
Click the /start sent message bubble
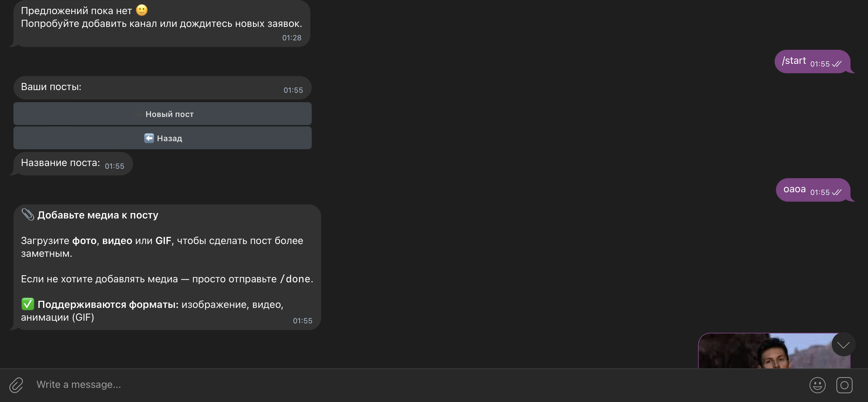click(x=812, y=62)
